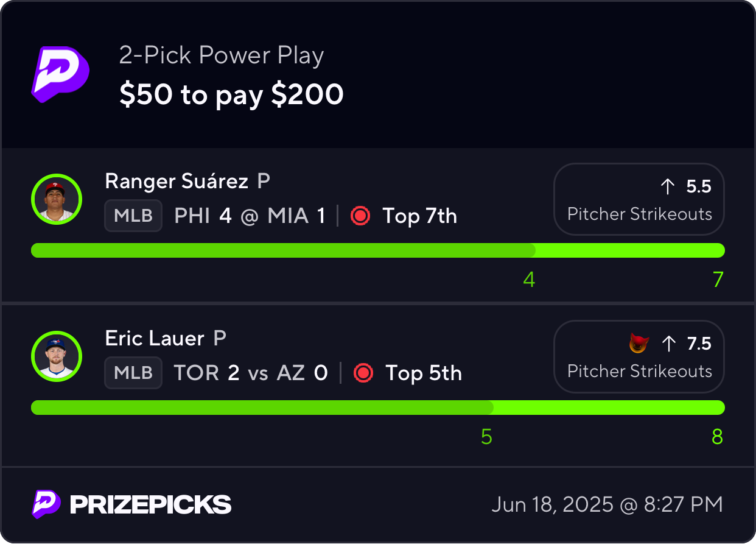This screenshot has height=544, width=756.
Task: Click Ranger Suárez's player headshot
Action: (56, 199)
